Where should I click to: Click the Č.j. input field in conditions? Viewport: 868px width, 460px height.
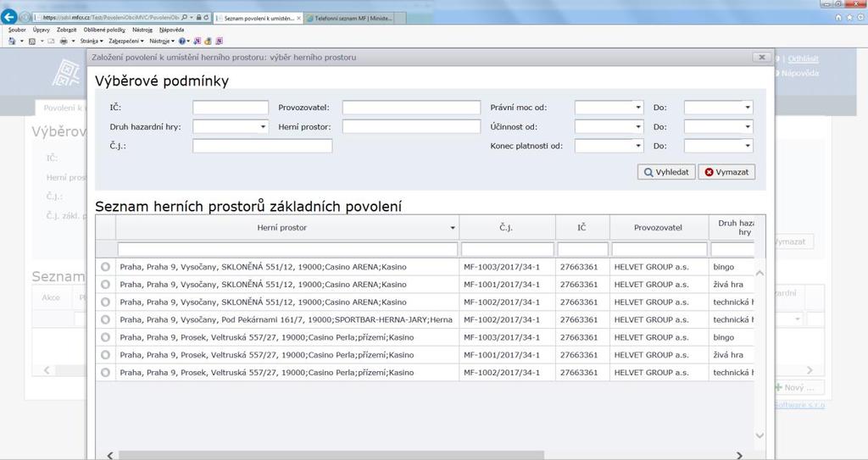[x=263, y=147]
